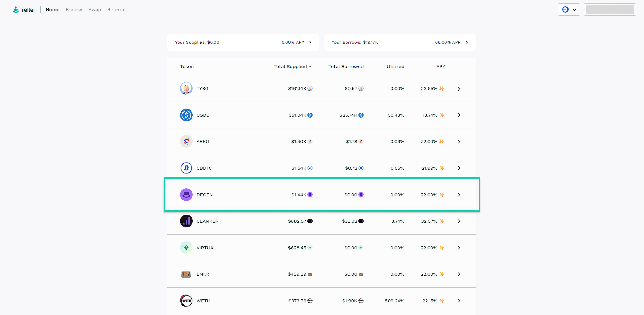
Task: Click the AERO token logo
Action: [x=186, y=142]
